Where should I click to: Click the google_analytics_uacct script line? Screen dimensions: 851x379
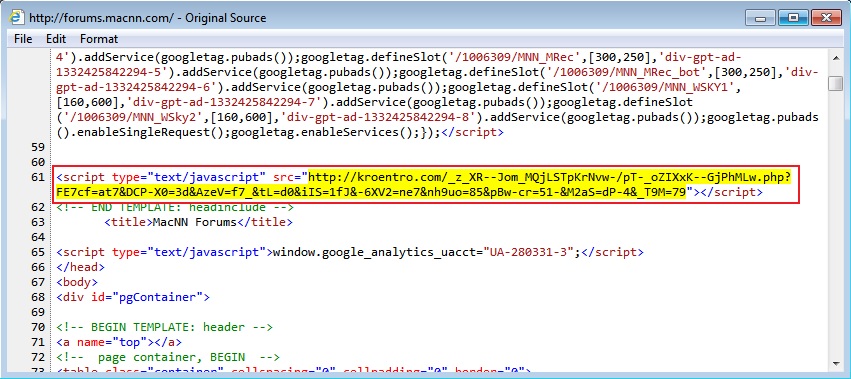[x=350, y=252]
